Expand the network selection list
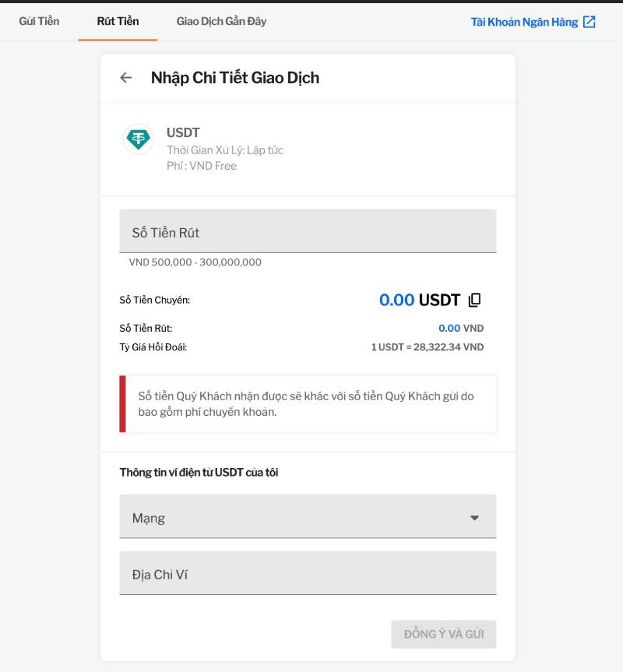623x672 pixels. pos(307,515)
